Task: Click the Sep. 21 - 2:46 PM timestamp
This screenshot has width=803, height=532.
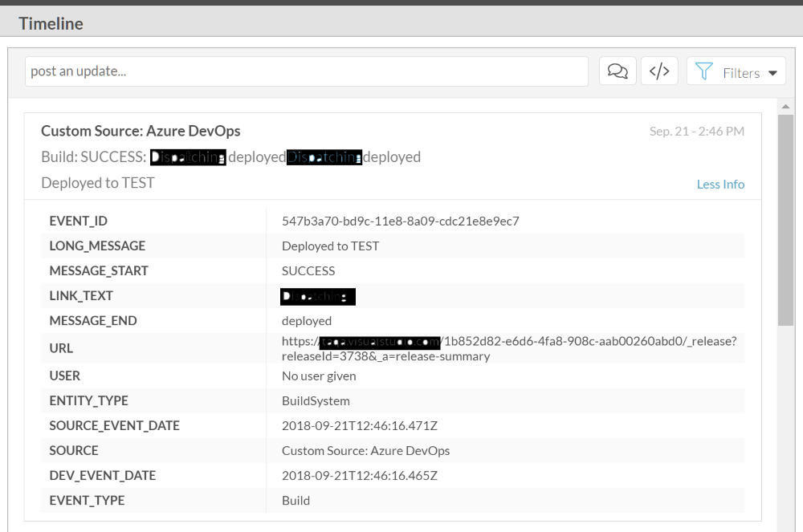Action: [x=696, y=131]
